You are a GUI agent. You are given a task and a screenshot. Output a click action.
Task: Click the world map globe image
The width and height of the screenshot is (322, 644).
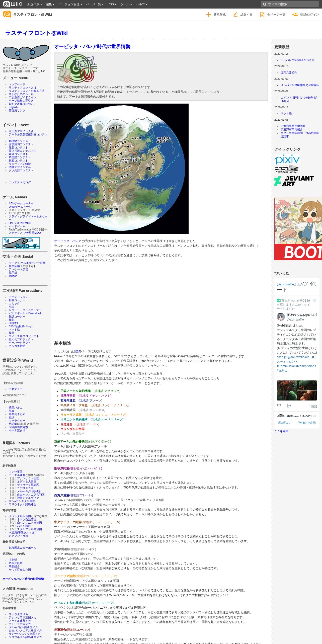coord(121,169)
